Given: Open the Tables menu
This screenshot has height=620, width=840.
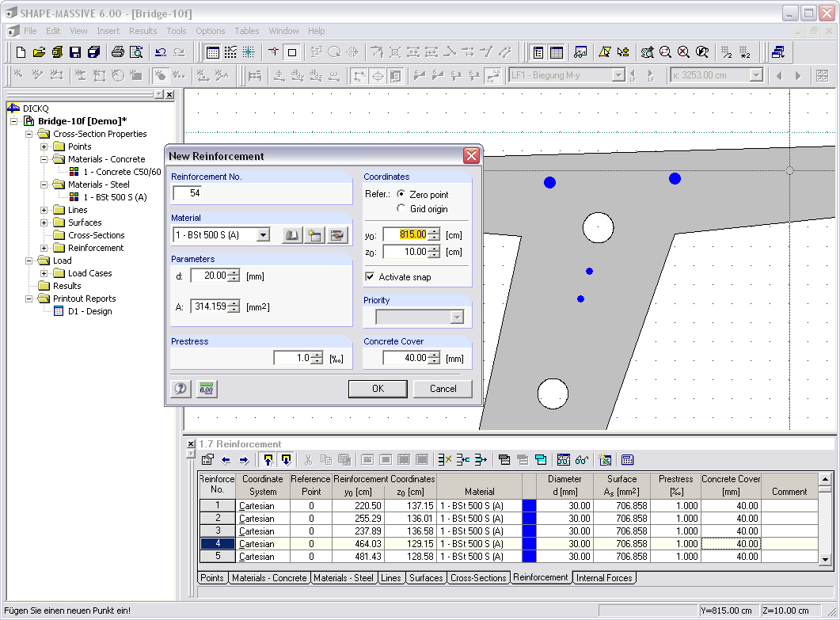Looking at the screenshot, I should pyautogui.click(x=247, y=31).
